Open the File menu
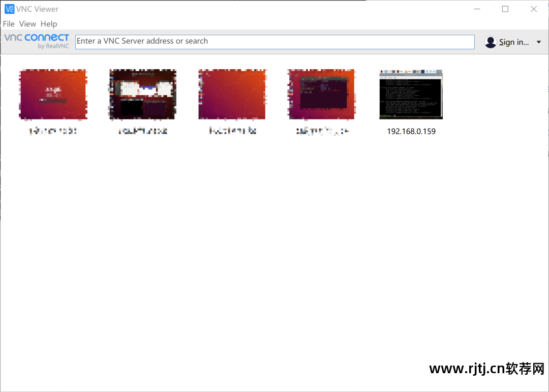Image resolution: width=549 pixels, height=392 pixels. pos(9,24)
